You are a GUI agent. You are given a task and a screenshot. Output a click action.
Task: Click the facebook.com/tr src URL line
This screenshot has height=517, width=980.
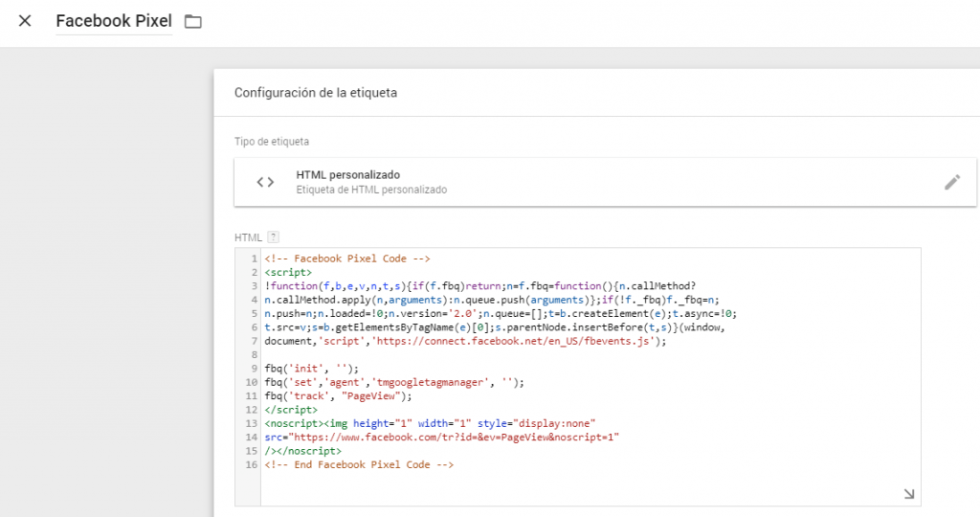pyautogui.click(x=442, y=437)
